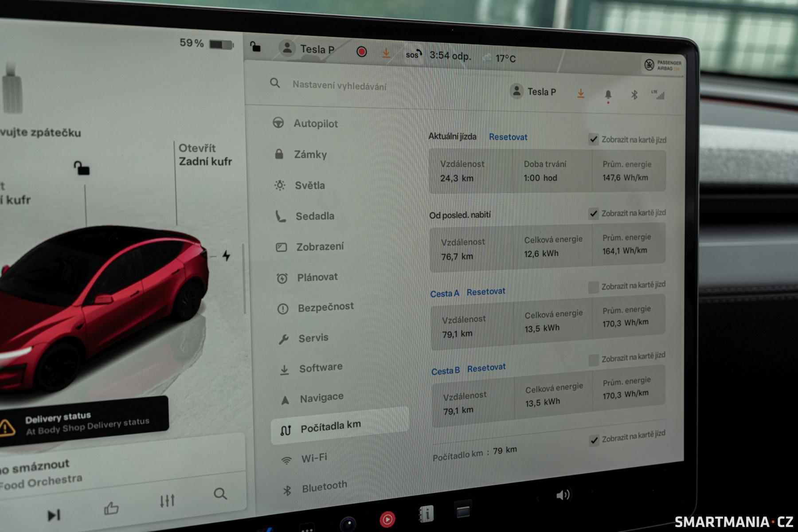This screenshot has width=798, height=532.
Task: Enable Zobrazit na kartě jízd for Cesta A
Action: (593, 287)
